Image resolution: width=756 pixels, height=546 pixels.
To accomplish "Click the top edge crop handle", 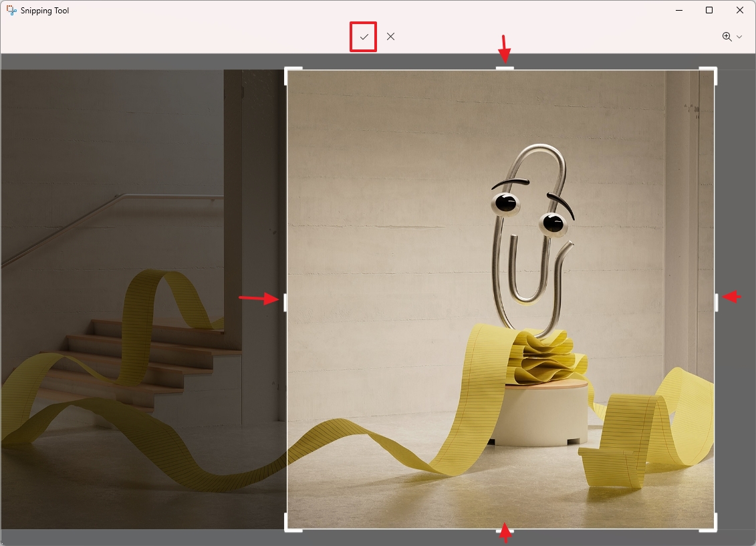I will coord(505,68).
